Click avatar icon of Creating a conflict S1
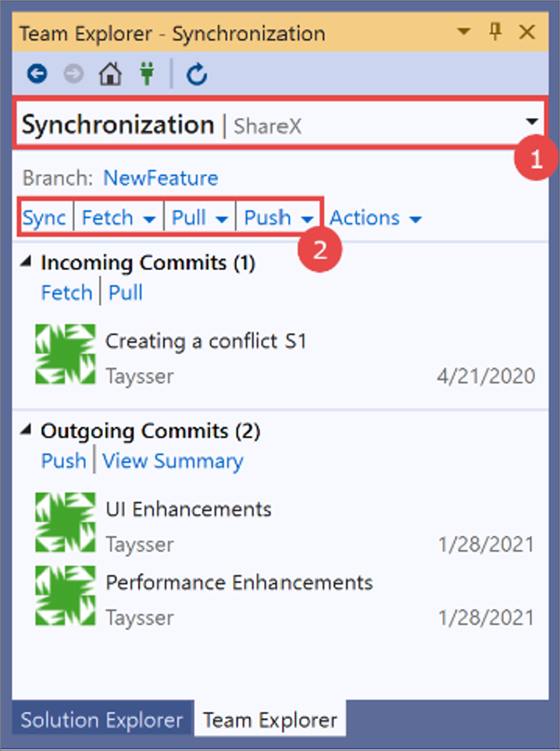 (x=66, y=353)
